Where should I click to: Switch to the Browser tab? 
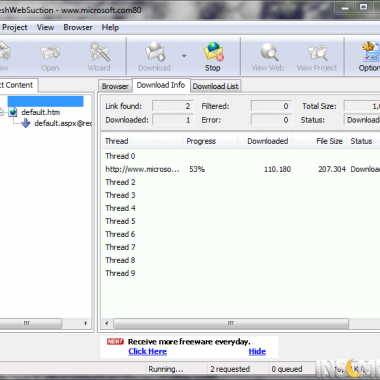point(115,86)
